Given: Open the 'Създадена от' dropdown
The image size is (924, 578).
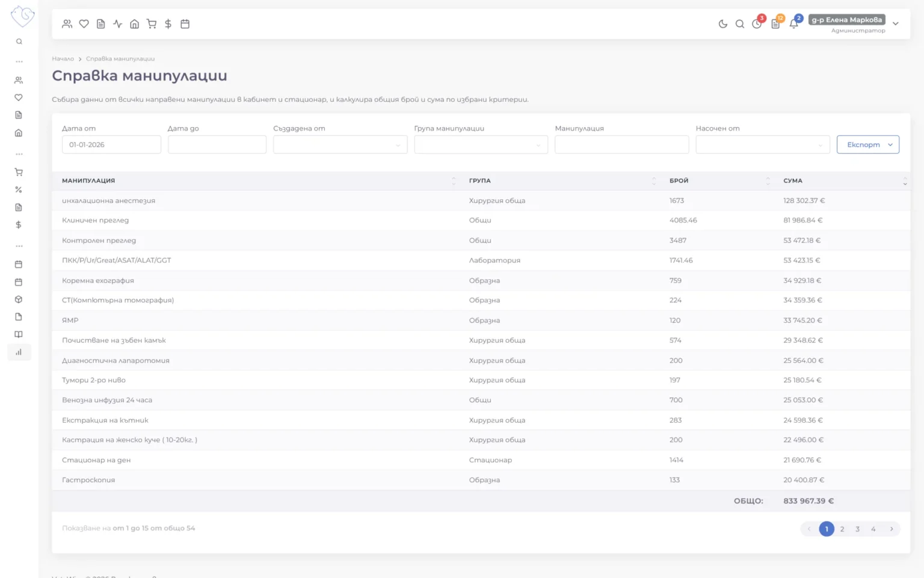Looking at the screenshot, I should coord(340,144).
